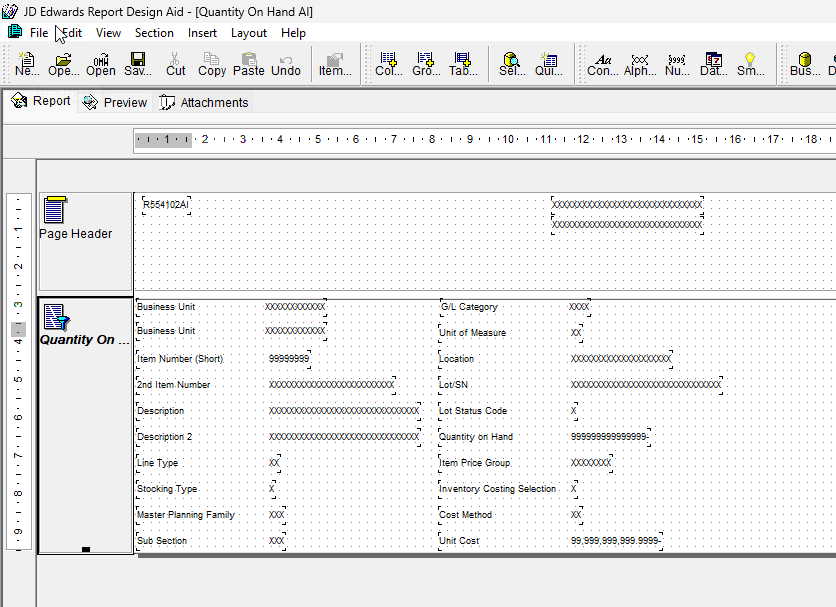Click the open-folder Ope... toolbar icon
The width and height of the screenshot is (836, 607).
[63, 63]
